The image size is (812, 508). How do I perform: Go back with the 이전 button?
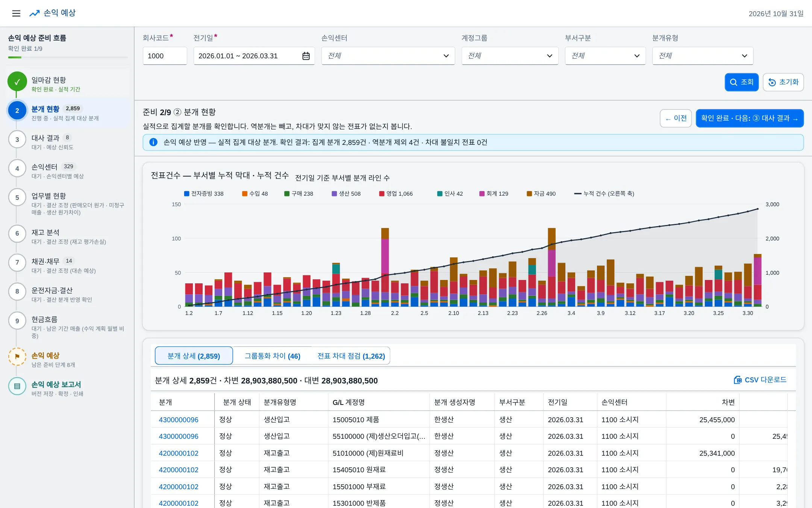(x=676, y=119)
